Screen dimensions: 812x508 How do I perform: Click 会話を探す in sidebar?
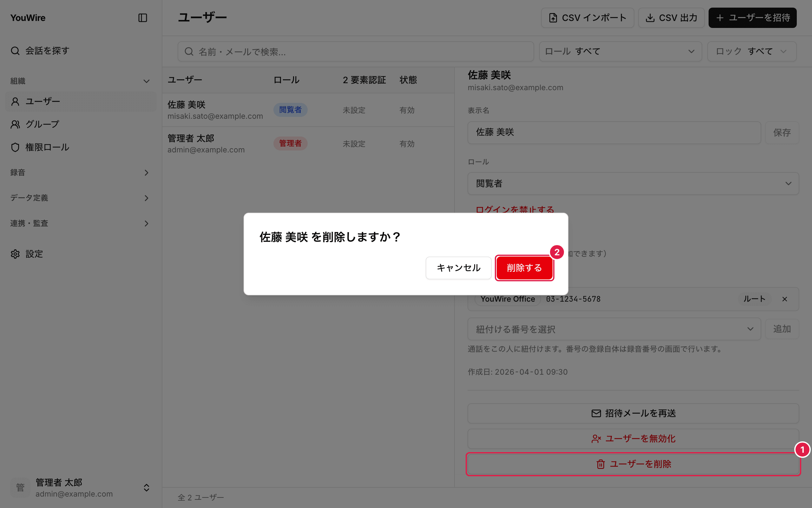[x=81, y=51]
